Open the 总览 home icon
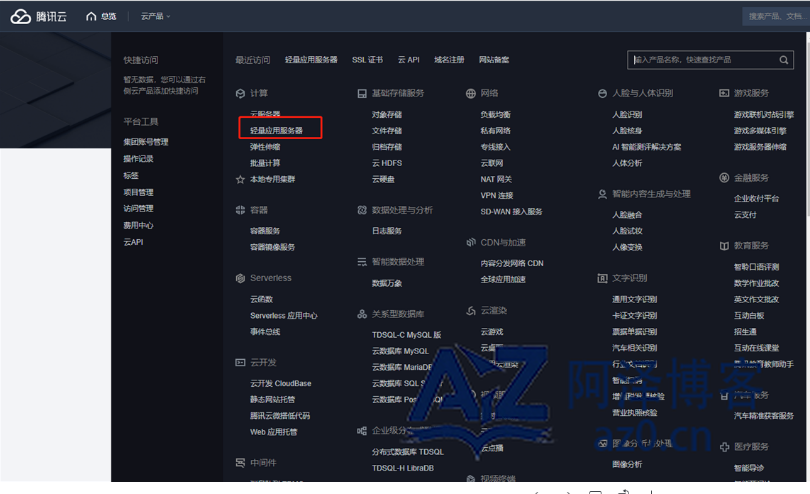 (91, 17)
